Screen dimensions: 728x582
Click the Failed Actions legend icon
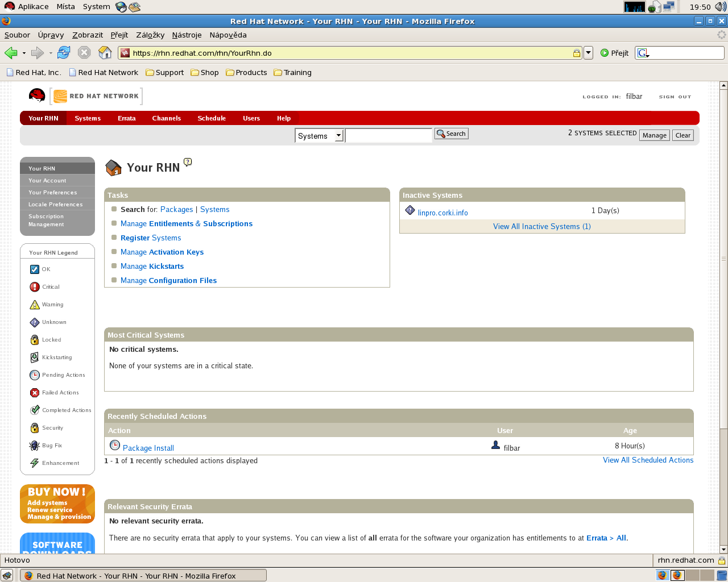pos(35,393)
